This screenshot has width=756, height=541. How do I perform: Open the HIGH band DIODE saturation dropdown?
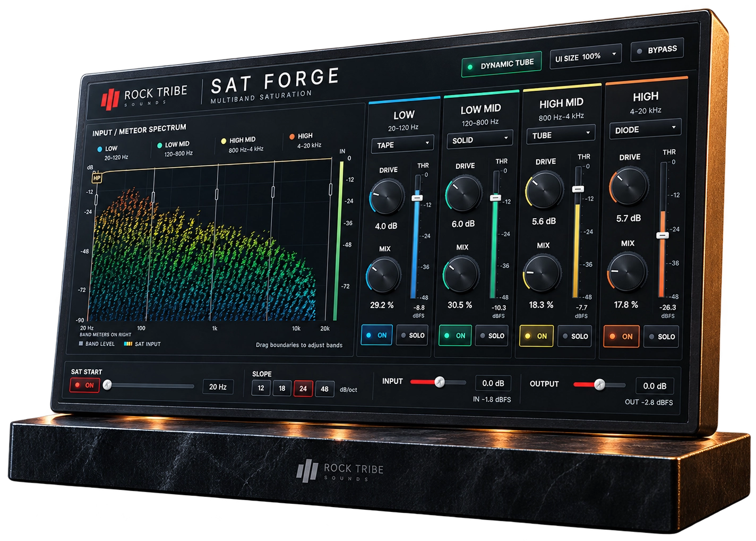(645, 130)
